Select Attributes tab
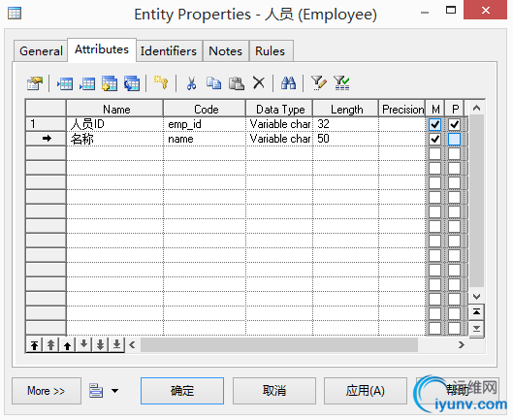Viewport: 513px width, 420px height. 102,49
